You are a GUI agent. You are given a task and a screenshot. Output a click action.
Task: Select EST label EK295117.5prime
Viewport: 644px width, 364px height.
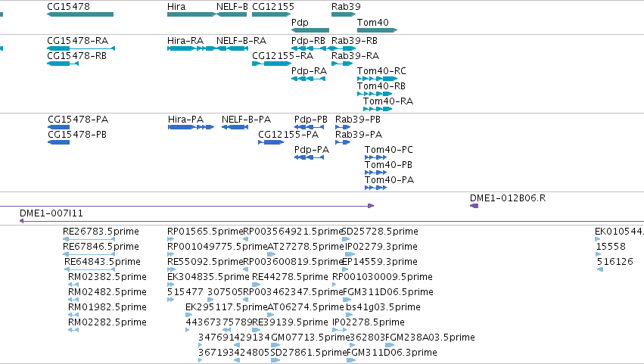(x=226, y=308)
